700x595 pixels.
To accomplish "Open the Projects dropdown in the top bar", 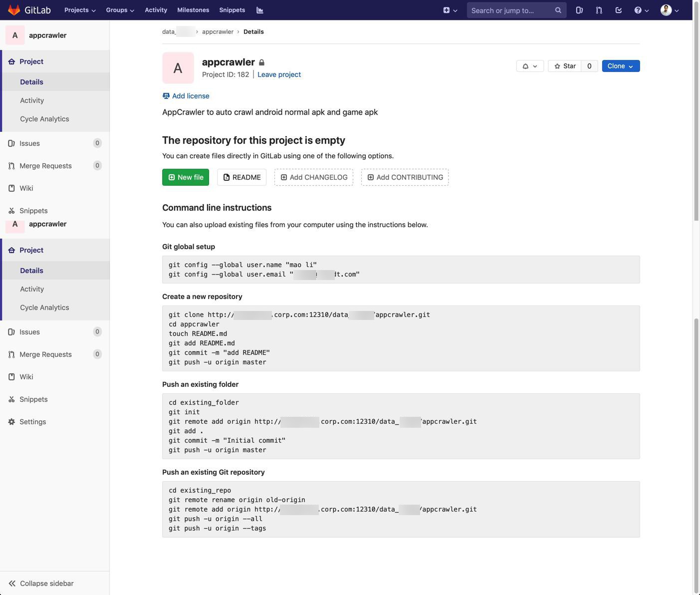I will pos(80,10).
